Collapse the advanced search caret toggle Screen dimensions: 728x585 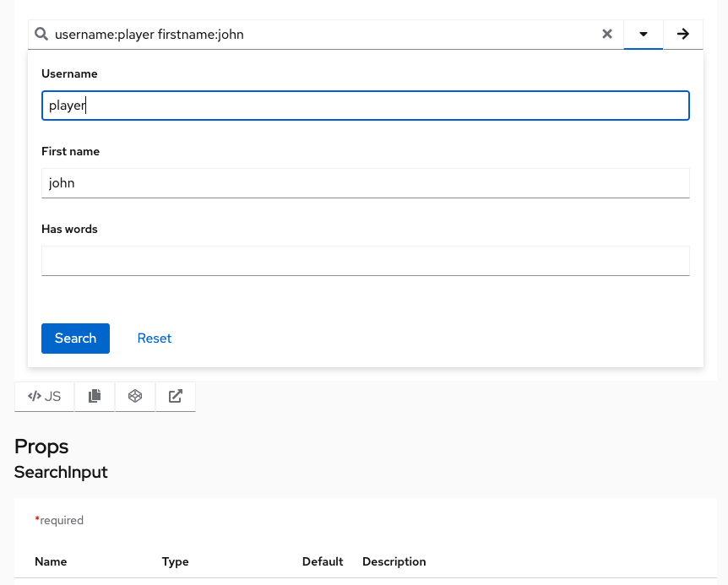click(643, 34)
